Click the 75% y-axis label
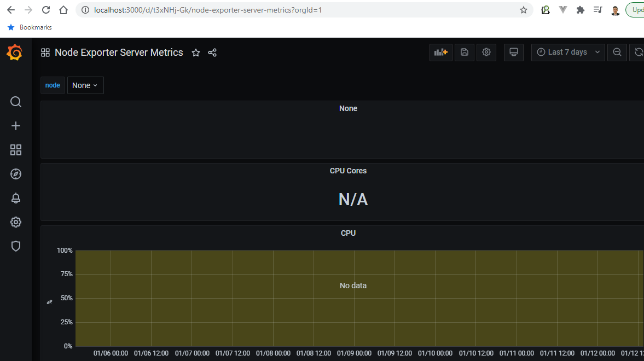 67,274
